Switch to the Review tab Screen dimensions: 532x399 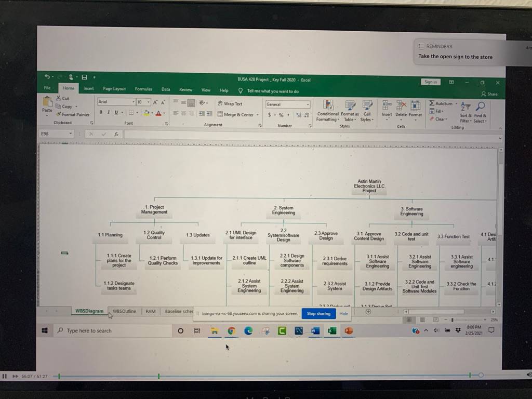click(185, 89)
